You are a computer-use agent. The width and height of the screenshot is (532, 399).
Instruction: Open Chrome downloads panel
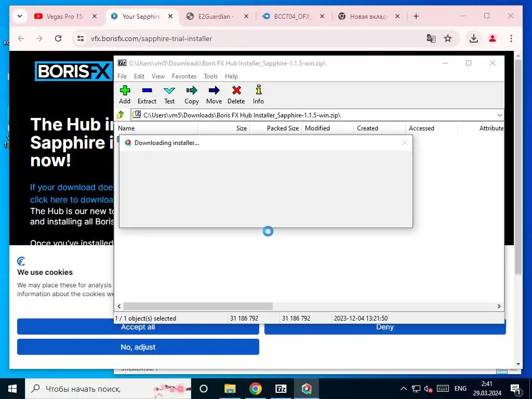pos(474,38)
